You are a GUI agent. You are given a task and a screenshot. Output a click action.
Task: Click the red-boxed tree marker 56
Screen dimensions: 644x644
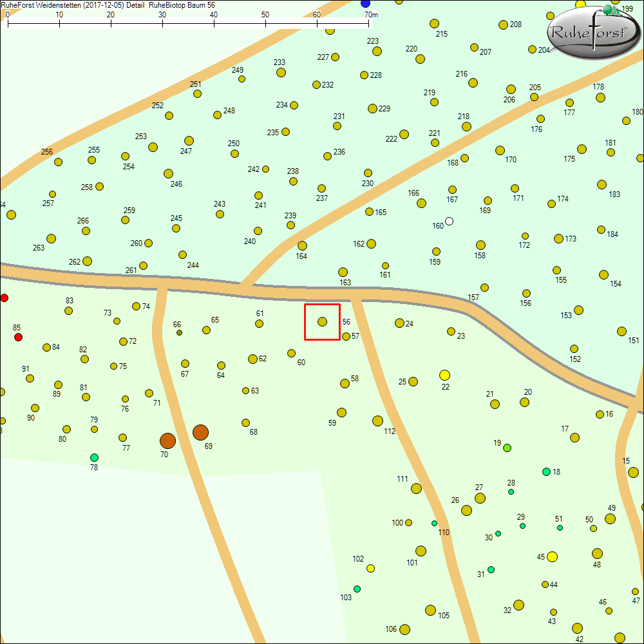pos(323,321)
